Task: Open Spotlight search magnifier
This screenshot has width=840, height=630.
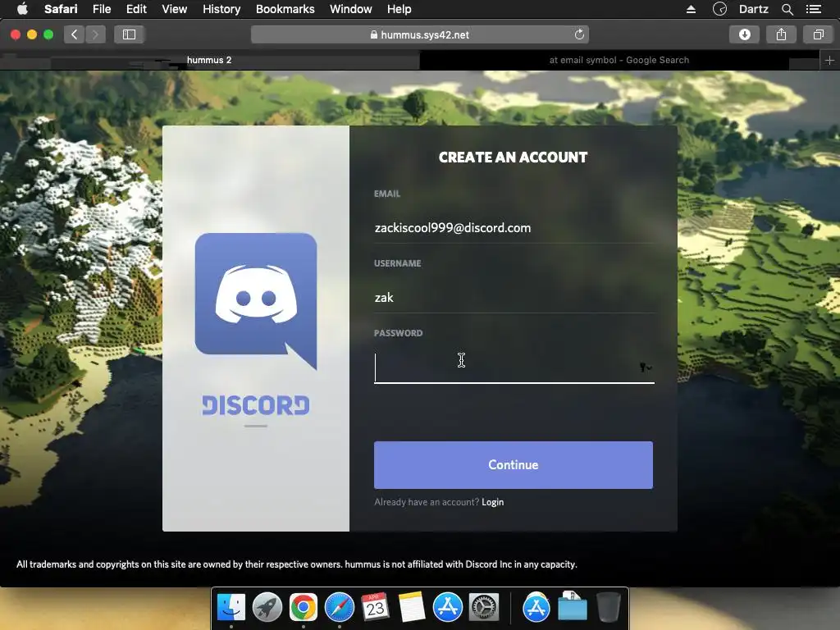Action: (787, 9)
